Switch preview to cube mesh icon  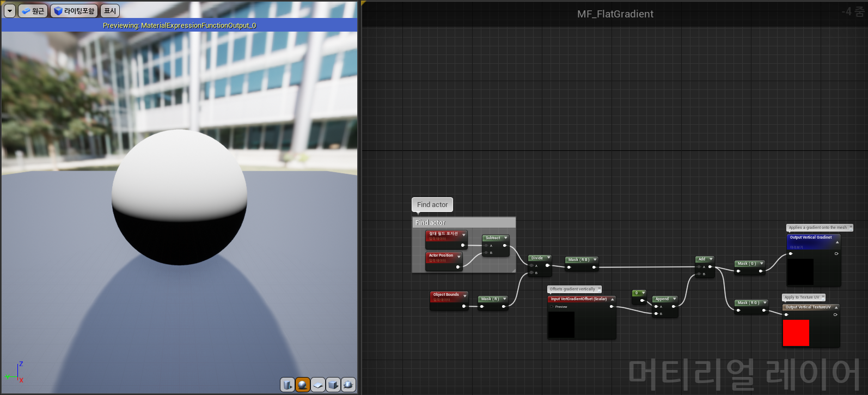(333, 385)
